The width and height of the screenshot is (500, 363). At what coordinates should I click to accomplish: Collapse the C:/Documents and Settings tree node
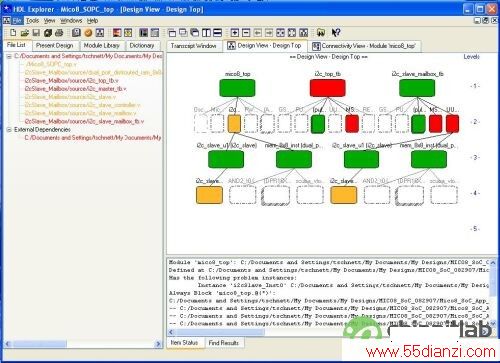[9, 56]
